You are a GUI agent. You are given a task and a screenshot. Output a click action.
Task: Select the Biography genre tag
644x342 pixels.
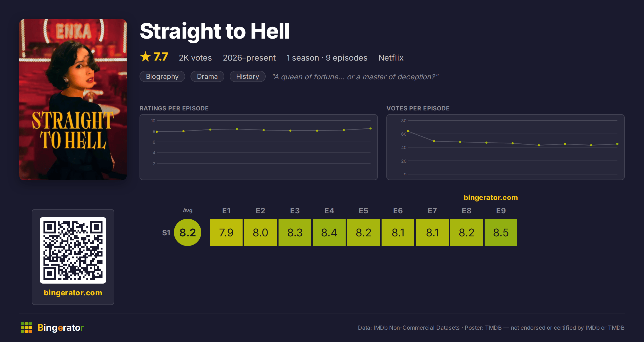pos(162,76)
